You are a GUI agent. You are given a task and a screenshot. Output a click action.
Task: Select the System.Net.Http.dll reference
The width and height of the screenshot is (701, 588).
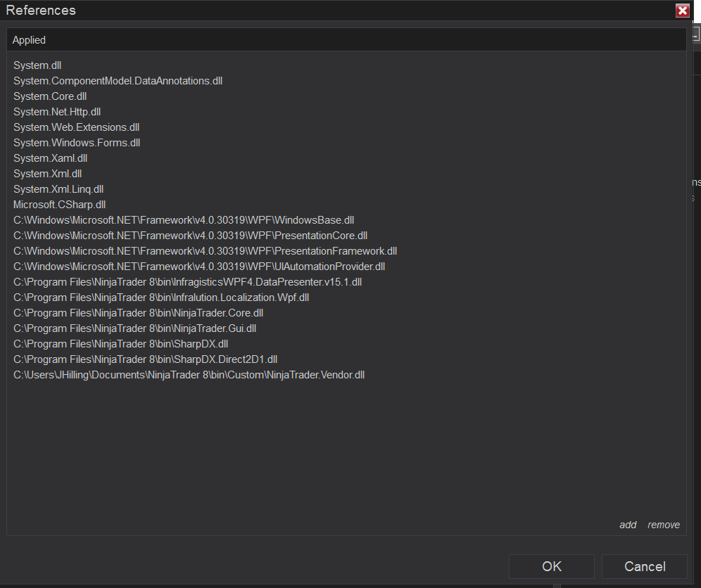(56, 111)
